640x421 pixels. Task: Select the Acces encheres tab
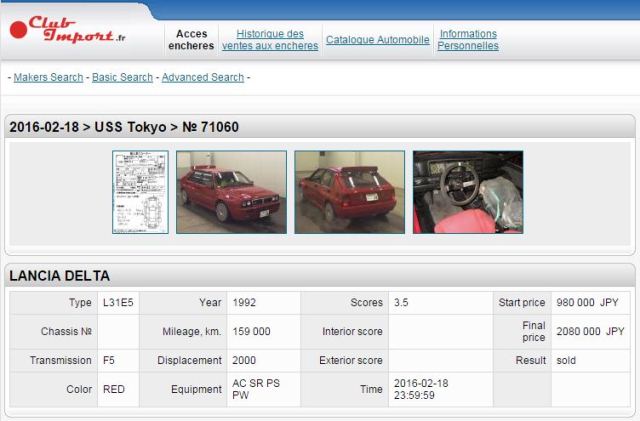click(x=191, y=40)
